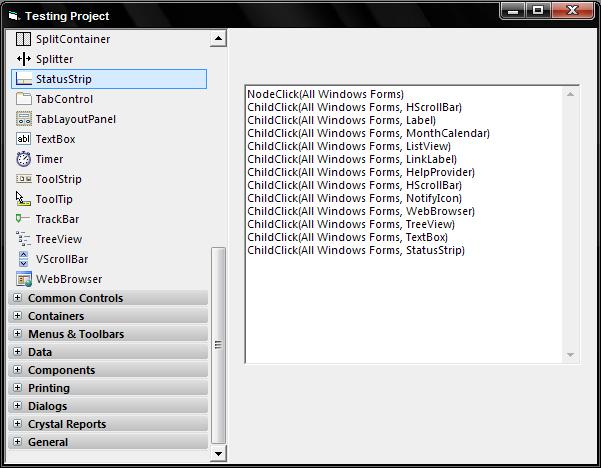Click the Printing group header
Screen dimensions: 601x468
[x=108, y=388]
